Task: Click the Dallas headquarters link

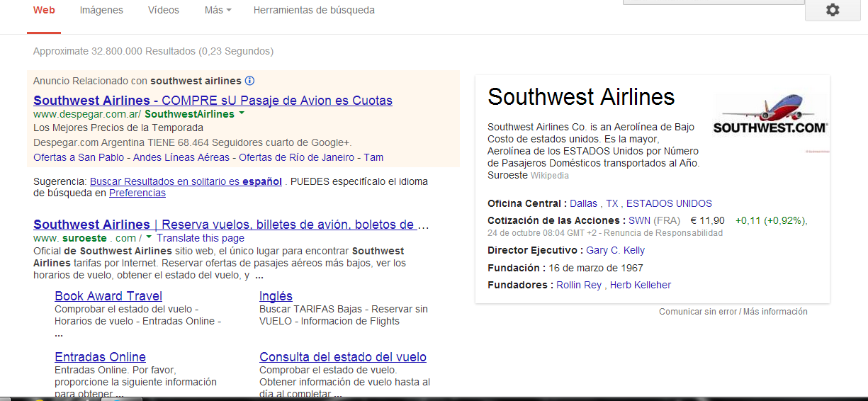Action: tap(584, 203)
